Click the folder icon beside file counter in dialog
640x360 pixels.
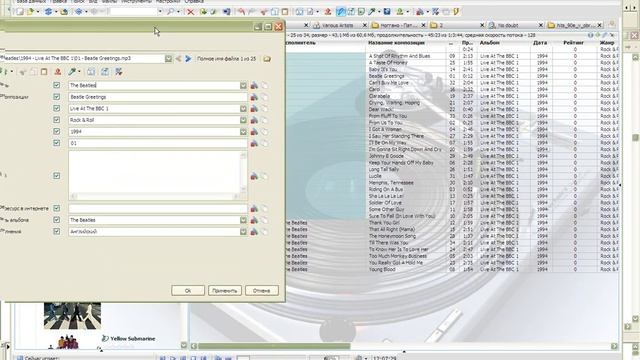[267, 59]
